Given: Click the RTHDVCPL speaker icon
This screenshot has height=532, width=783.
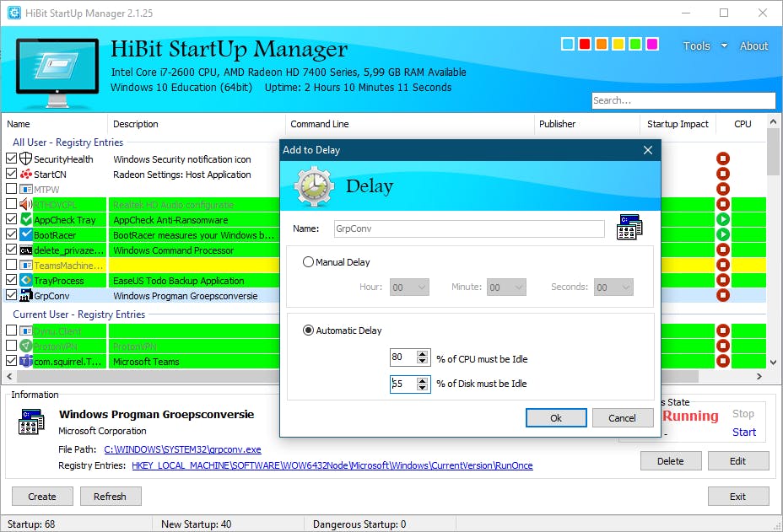Looking at the screenshot, I should (25, 204).
